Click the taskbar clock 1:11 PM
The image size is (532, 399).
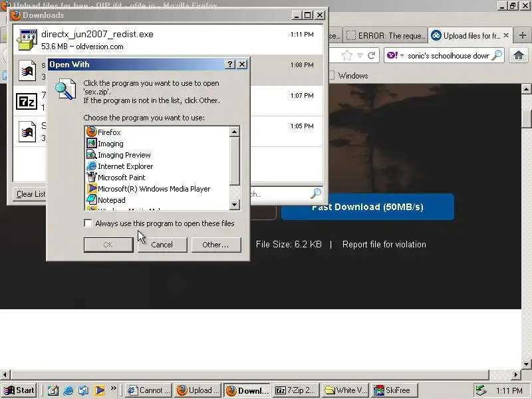(509, 390)
